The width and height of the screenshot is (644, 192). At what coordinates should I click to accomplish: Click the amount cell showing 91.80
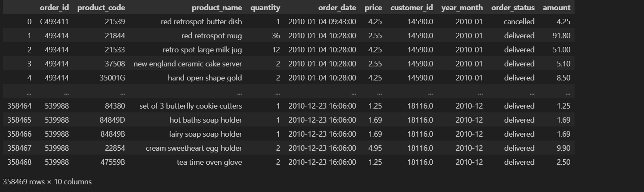click(561, 36)
